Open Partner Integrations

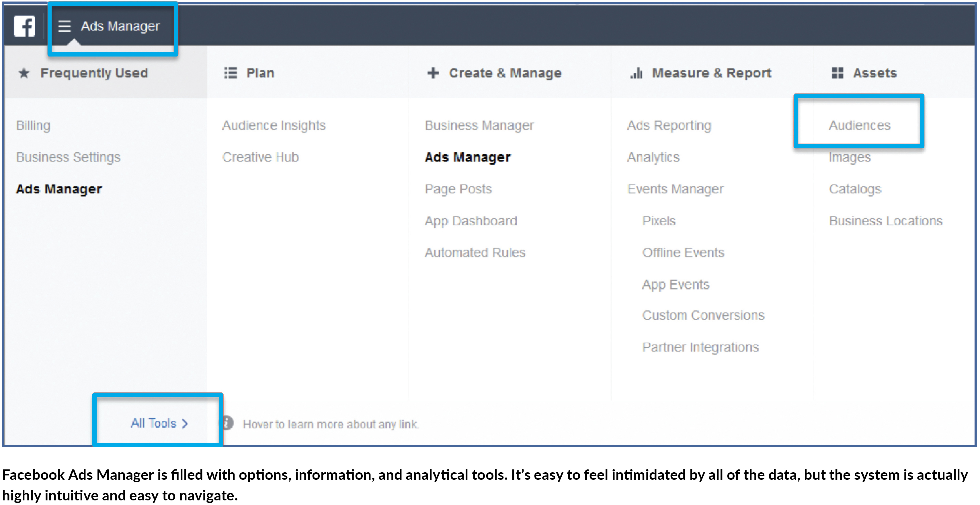[700, 347]
